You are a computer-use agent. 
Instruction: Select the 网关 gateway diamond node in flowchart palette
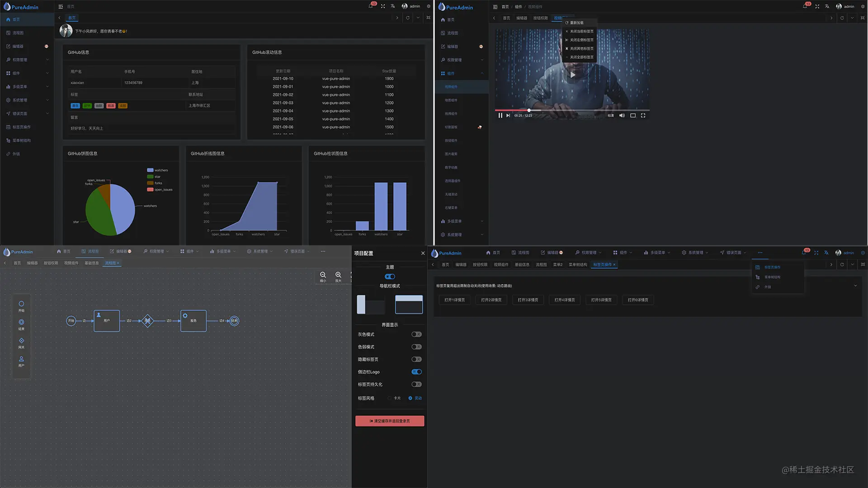(x=21, y=341)
